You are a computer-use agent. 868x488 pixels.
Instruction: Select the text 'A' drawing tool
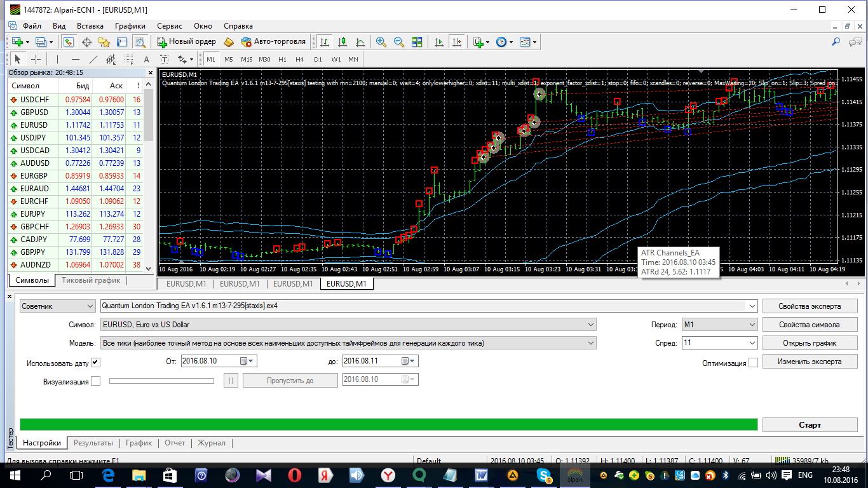click(147, 59)
